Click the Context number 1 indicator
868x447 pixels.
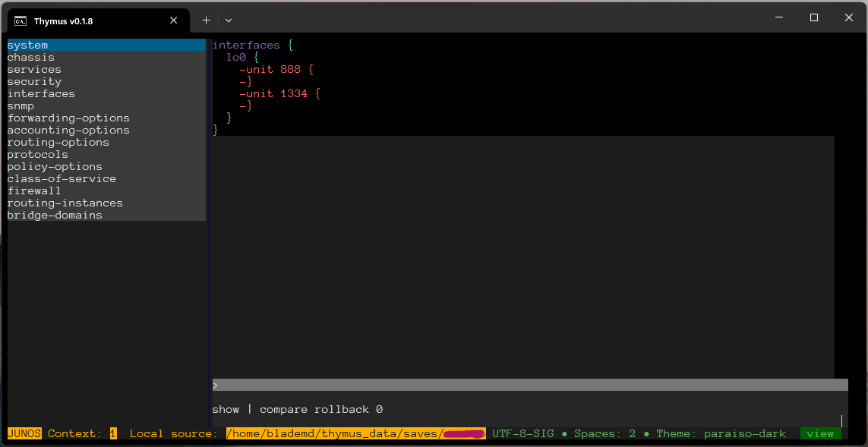click(113, 434)
